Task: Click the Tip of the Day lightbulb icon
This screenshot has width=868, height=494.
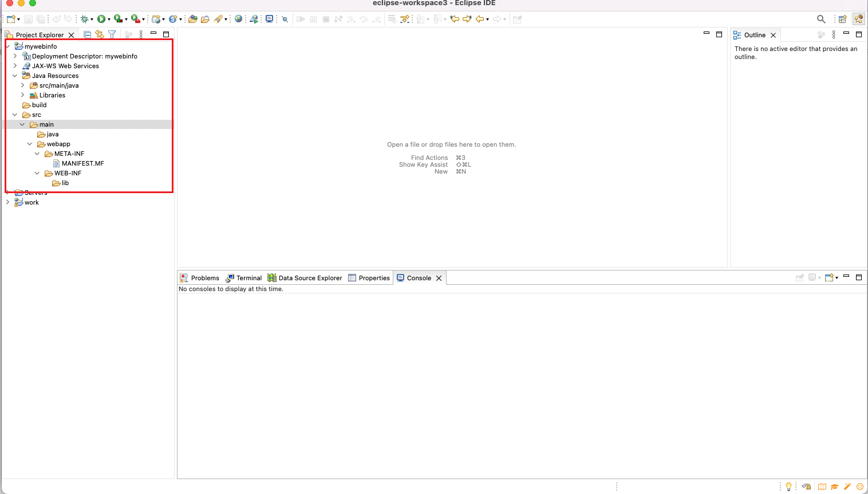Action: tap(788, 487)
